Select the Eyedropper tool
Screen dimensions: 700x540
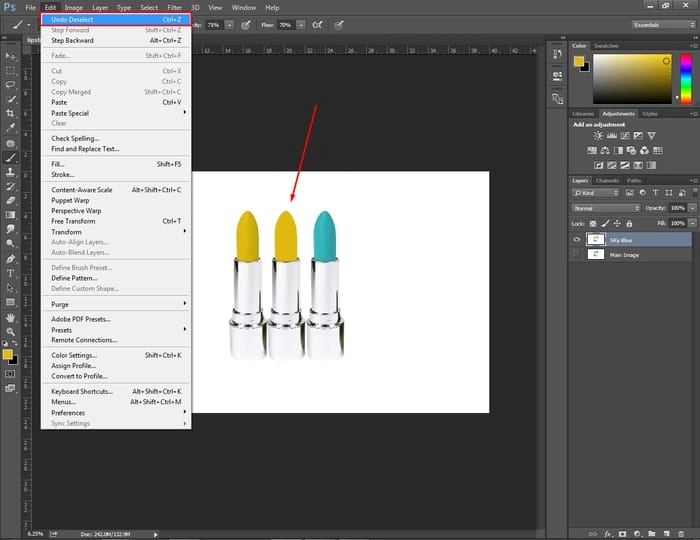[10, 128]
